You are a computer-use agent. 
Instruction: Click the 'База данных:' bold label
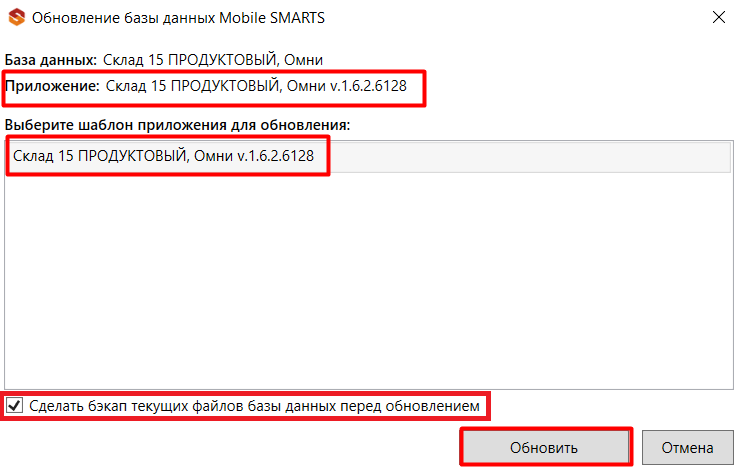click(x=50, y=60)
